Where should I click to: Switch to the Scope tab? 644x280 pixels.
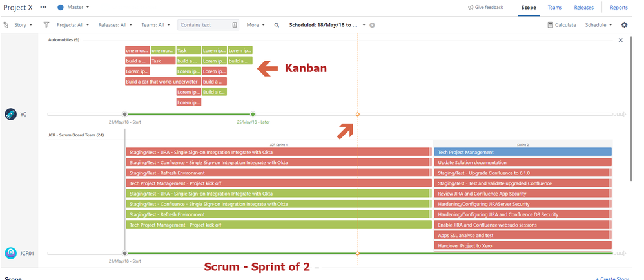click(x=529, y=7)
